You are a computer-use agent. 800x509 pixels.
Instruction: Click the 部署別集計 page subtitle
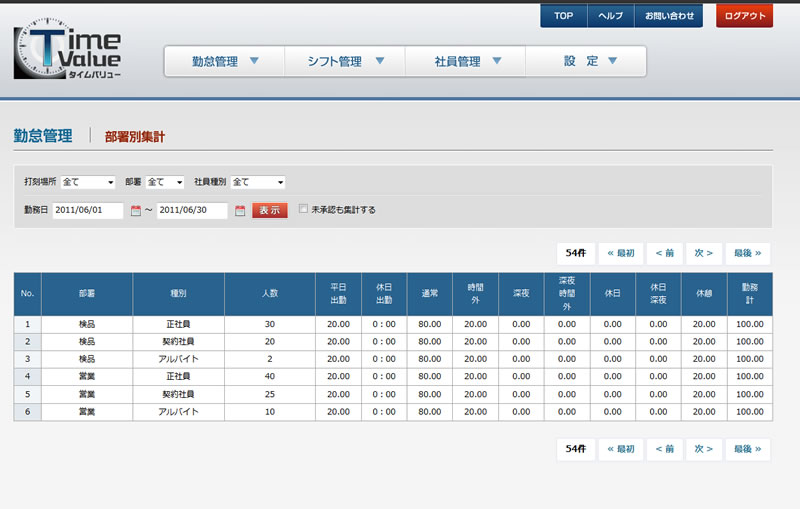tap(135, 137)
